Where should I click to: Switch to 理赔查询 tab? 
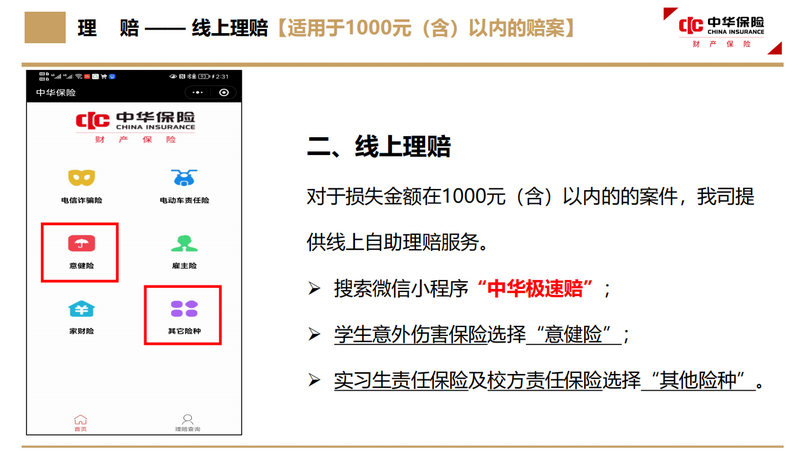[x=188, y=422]
